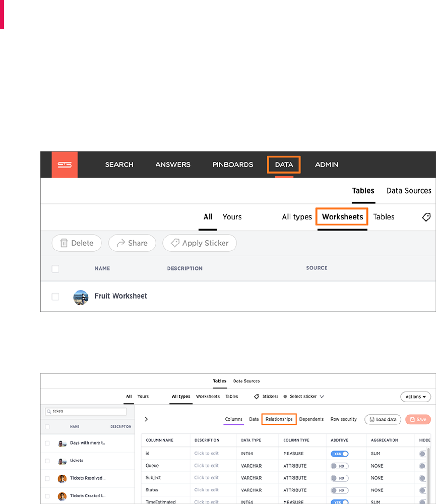Click the Save button
This screenshot has width=436, height=504.
click(418, 419)
